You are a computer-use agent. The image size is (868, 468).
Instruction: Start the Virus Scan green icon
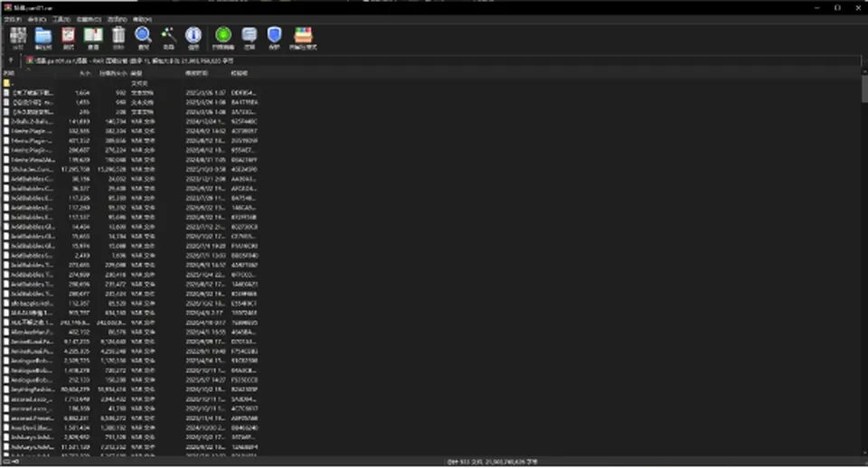223,36
